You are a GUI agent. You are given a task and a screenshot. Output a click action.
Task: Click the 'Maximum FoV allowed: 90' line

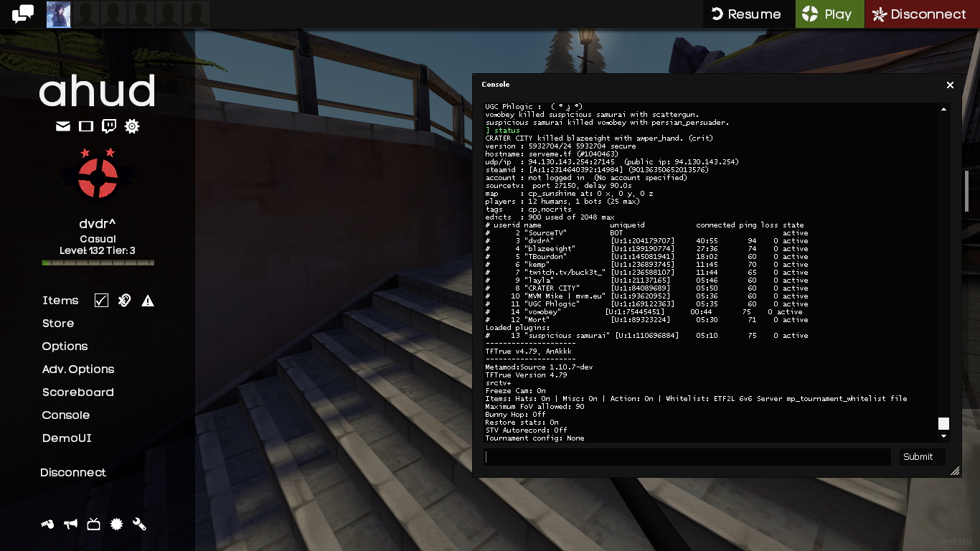click(x=534, y=407)
